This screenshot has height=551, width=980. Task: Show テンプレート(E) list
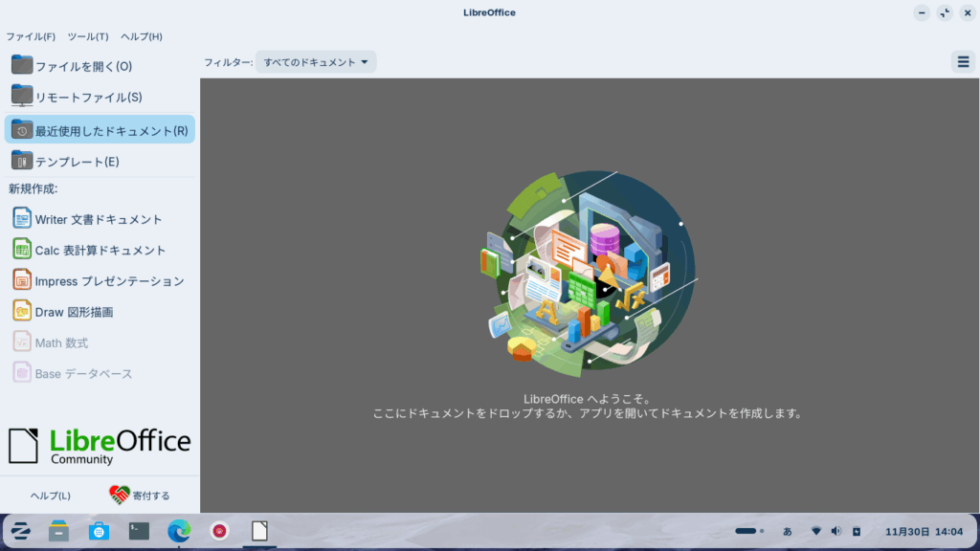point(77,162)
